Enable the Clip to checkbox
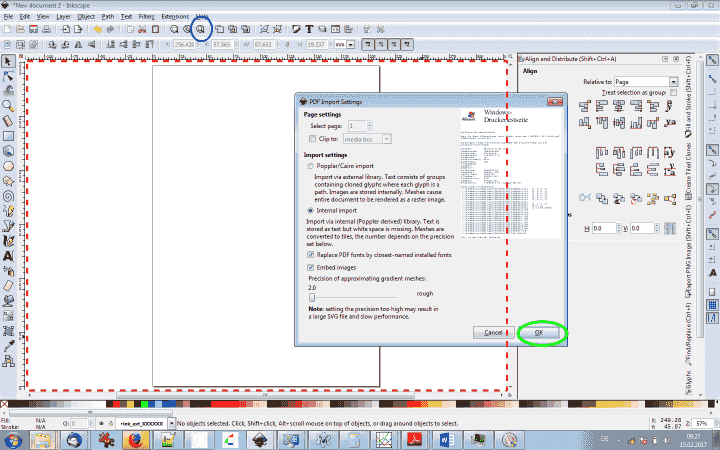Screen dimensions: 720x450 [x=311, y=139]
